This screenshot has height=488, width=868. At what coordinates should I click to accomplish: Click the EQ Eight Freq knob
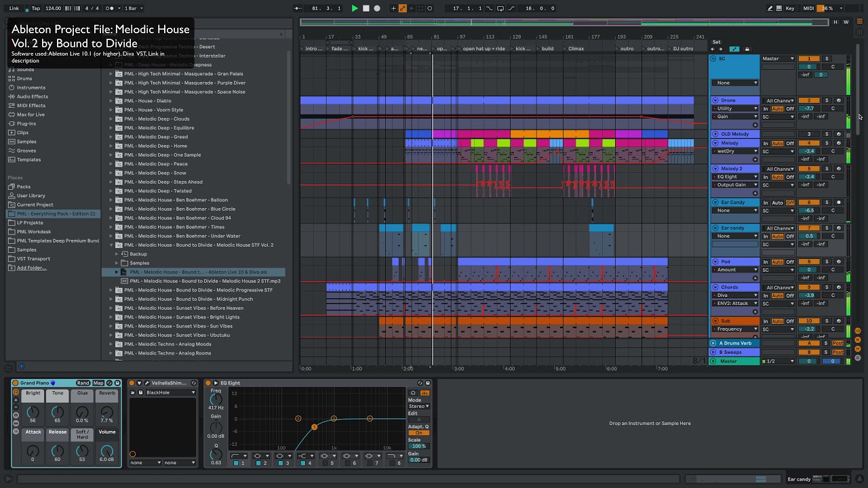point(216,399)
